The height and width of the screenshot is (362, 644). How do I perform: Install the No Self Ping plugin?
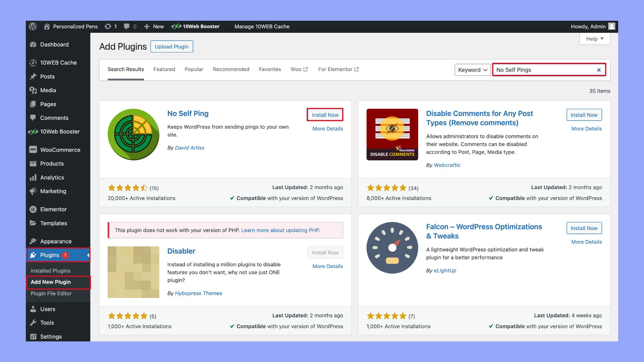[x=325, y=115]
